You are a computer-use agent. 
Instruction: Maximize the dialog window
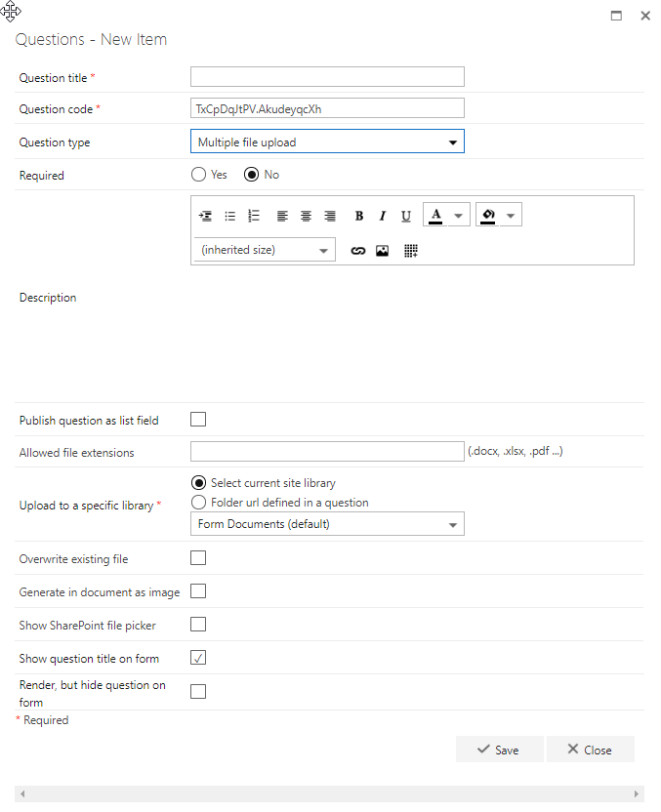pos(616,16)
